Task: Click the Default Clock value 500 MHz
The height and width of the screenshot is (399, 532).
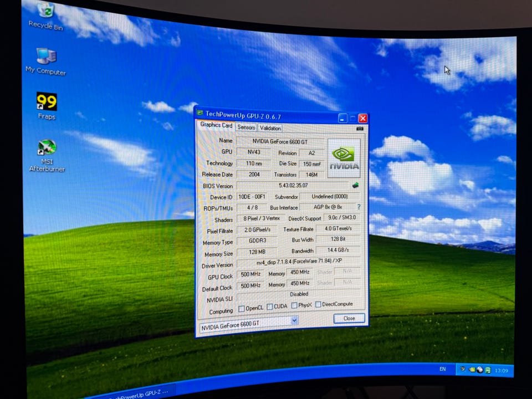Action: [x=250, y=285]
